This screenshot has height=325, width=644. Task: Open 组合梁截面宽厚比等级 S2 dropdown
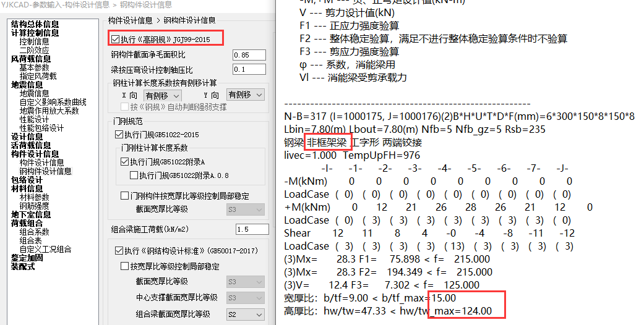tap(246, 314)
